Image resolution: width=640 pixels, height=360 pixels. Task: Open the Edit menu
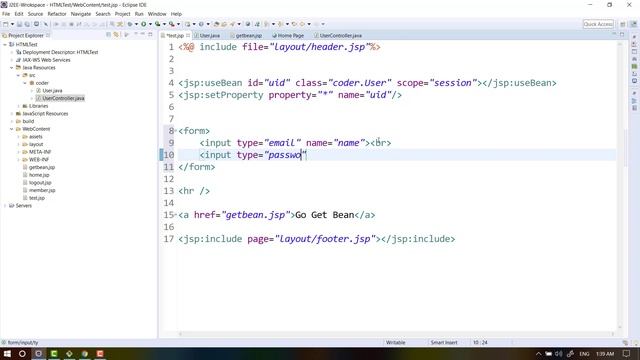(19, 14)
